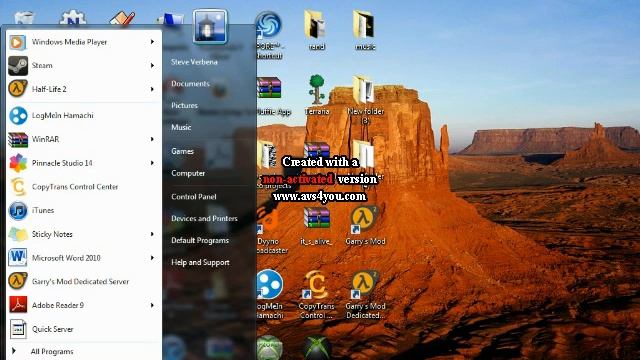This screenshot has height=360, width=640.
Task: Expand the WinRAR recent files arrow
Action: click(152, 139)
